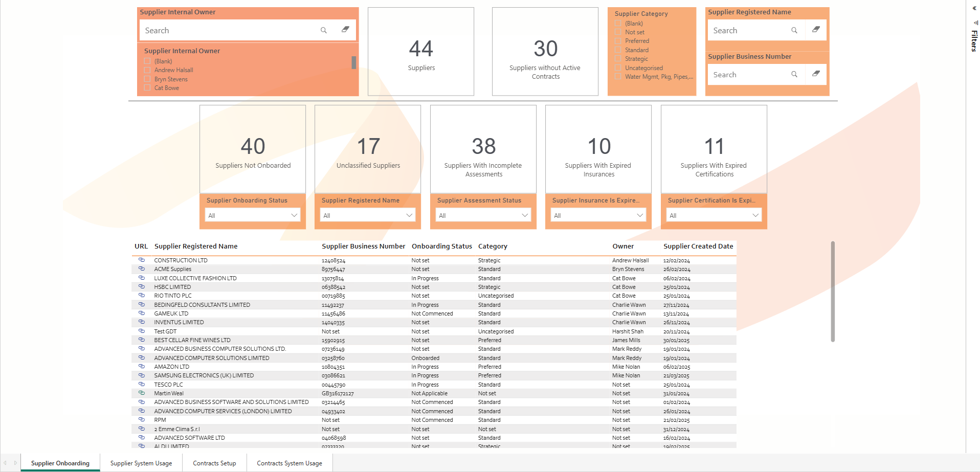Viewport: 980px width, 472px height.
Task: Clear Supplier Registered Name search using eraser icon
Action: [x=816, y=30]
